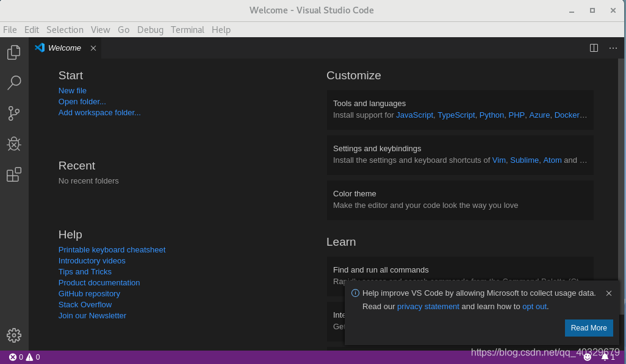The height and width of the screenshot is (364, 626).
Task: Install Vim keyboard shortcuts
Action: click(498, 160)
